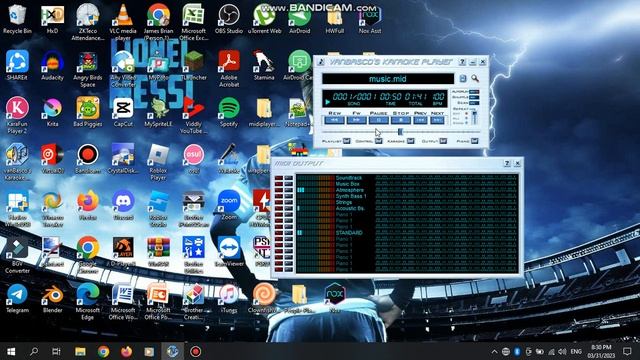Toggle the Scan switch
This screenshot has height=360, width=640.
pos(474,103)
